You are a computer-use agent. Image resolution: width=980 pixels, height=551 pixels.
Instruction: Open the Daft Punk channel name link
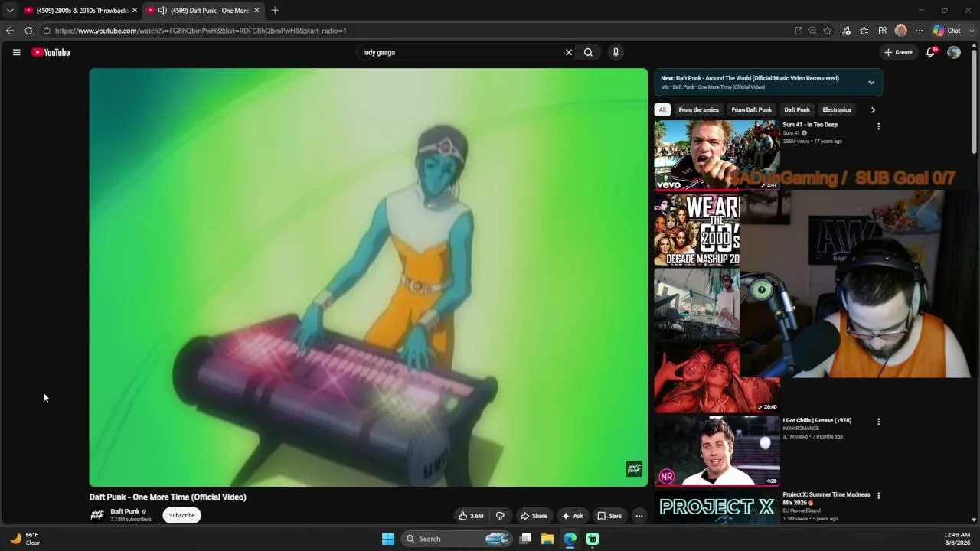pyautogui.click(x=125, y=511)
